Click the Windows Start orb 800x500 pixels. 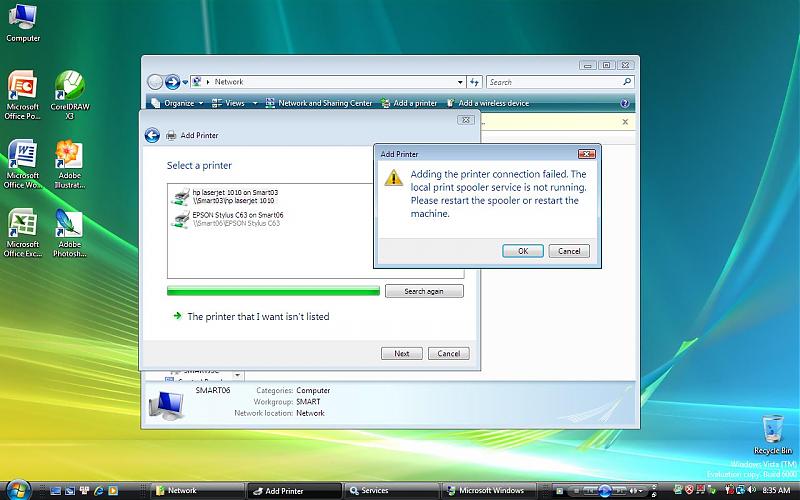13,490
